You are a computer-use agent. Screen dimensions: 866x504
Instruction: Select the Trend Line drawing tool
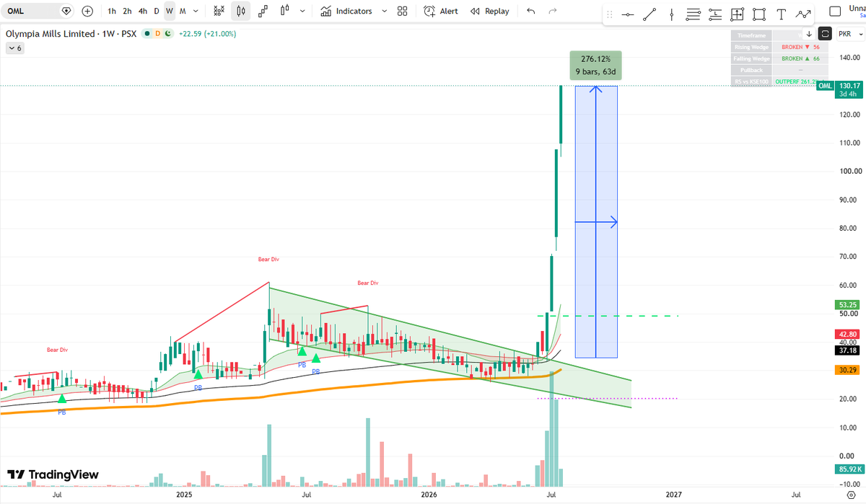point(650,14)
